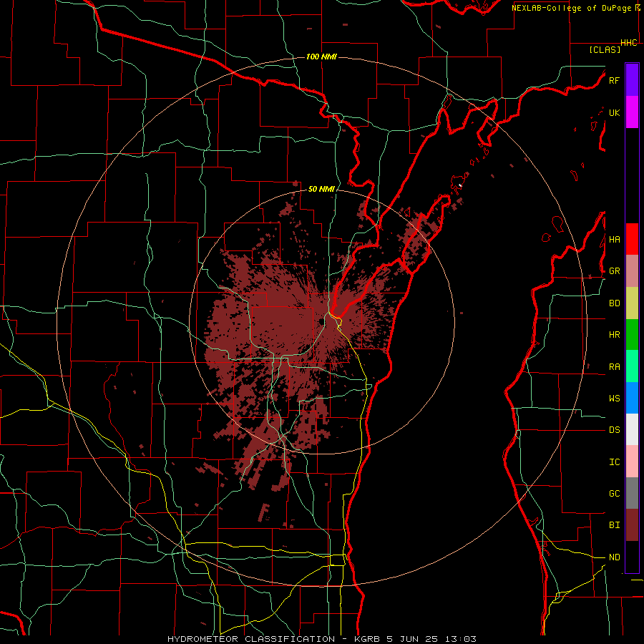The image size is (644, 644).
Task: Click the light pink IC swatch
Action: click(x=632, y=462)
